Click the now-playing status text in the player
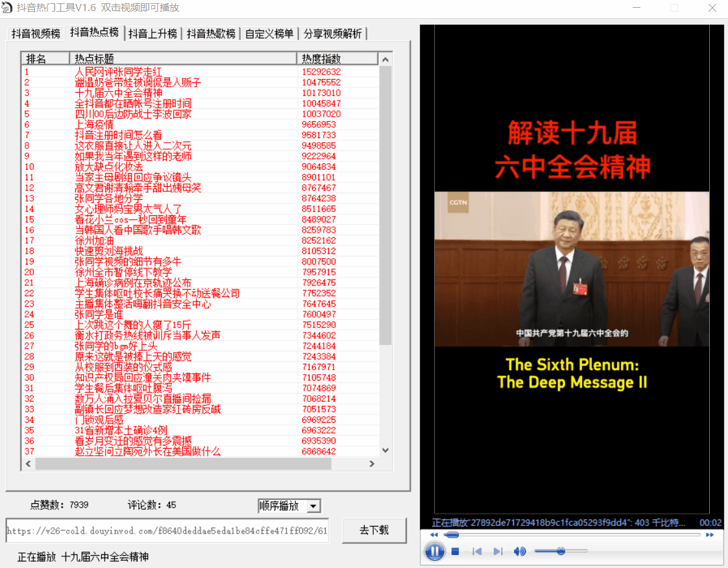728x568 pixels. click(559, 523)
